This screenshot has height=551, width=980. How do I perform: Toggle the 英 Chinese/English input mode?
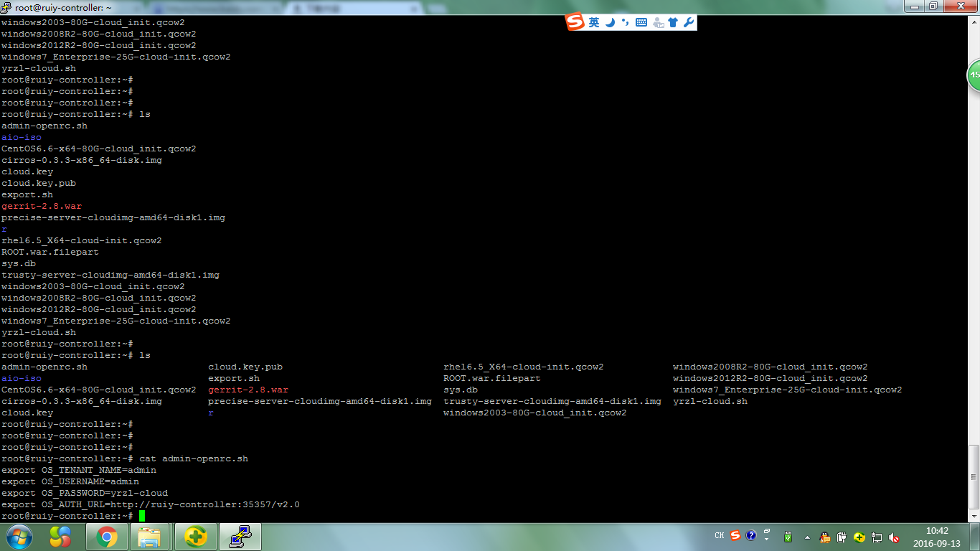(x=594, y=22)
